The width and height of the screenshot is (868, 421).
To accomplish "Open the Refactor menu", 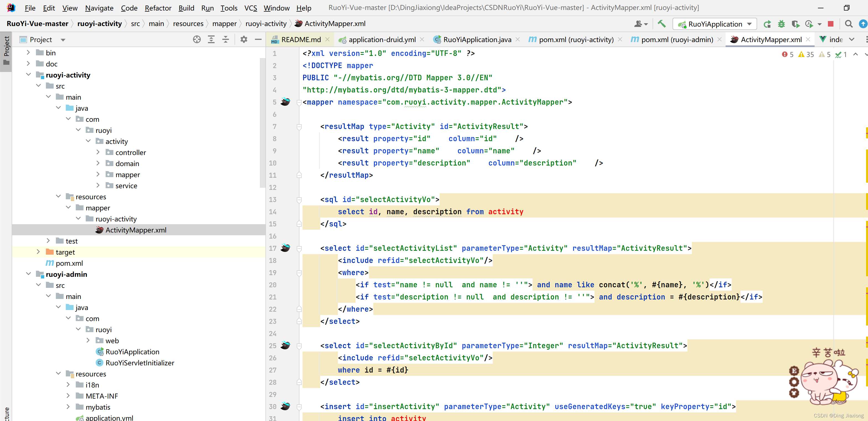I will point(158,8).
